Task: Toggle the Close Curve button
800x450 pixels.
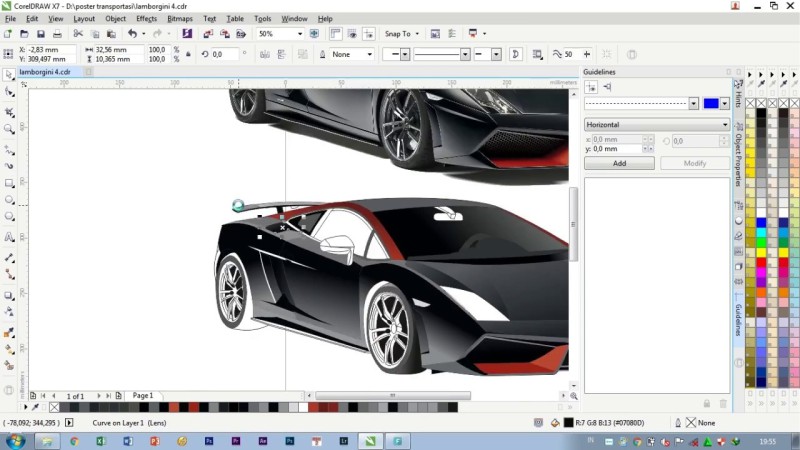Action: [515, 54]
